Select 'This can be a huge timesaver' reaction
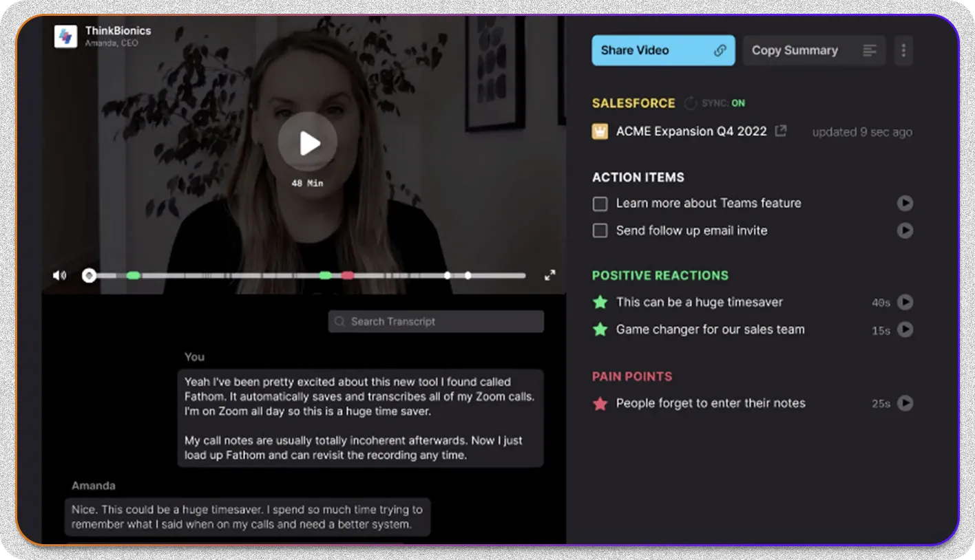 click(700, 302)
